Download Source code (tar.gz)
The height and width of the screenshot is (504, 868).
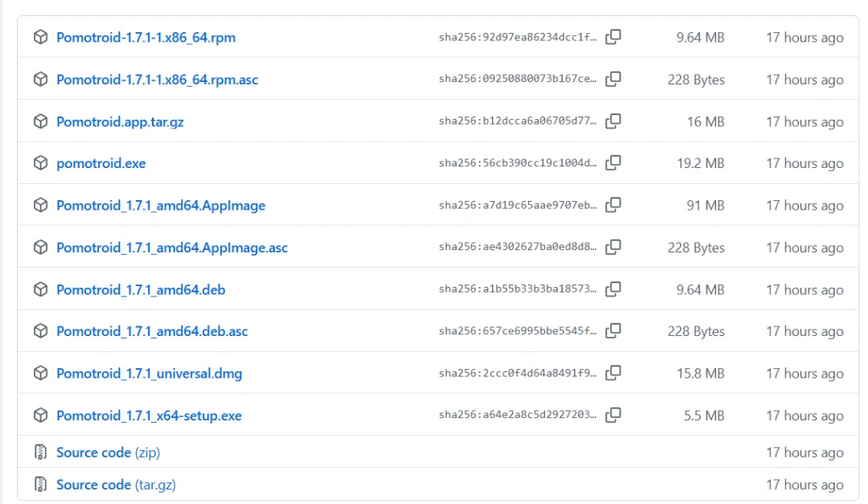[x=117, y=485]
